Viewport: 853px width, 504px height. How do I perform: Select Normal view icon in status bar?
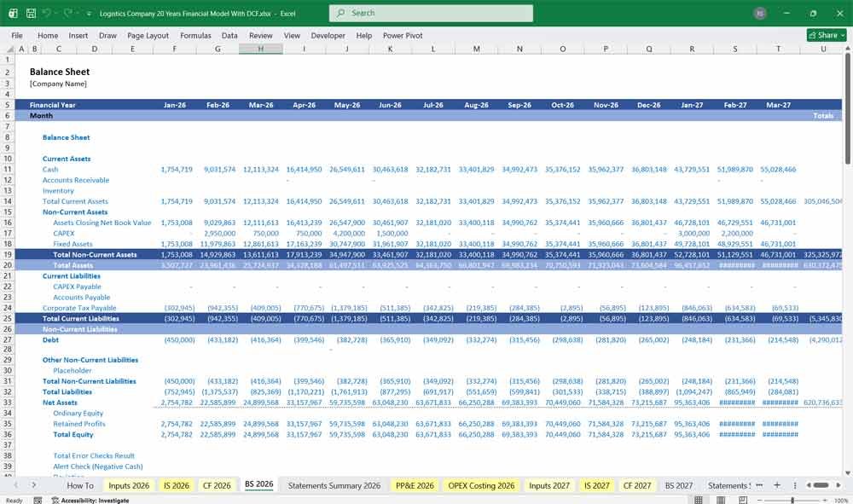click(x=699, y=500)
